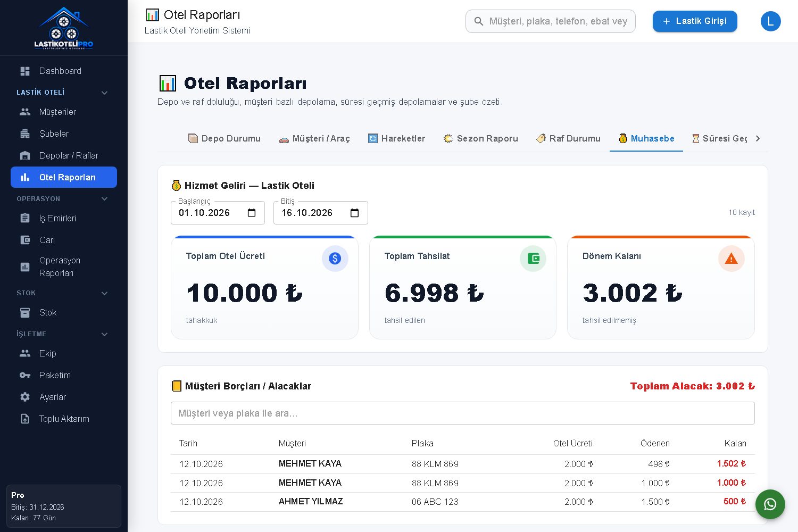Open the Bitiş date calendar picker
Viewport: 798px width, 532px height.
(x=355, y=213)
